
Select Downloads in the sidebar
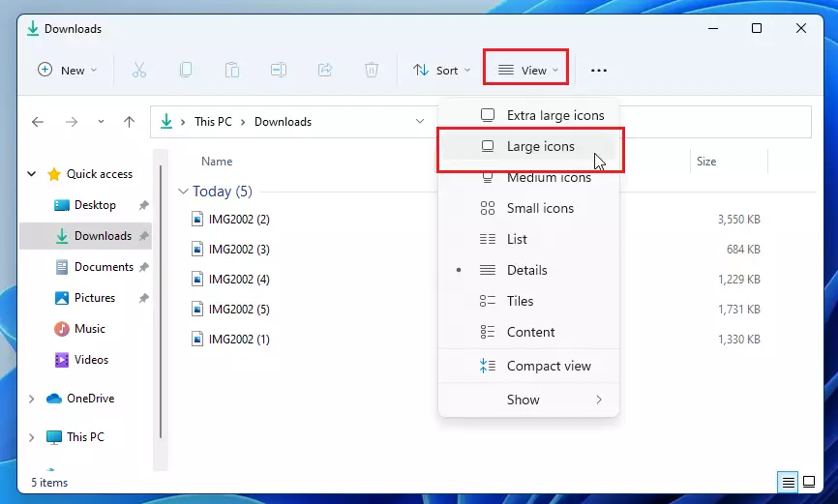click(85, 236)
